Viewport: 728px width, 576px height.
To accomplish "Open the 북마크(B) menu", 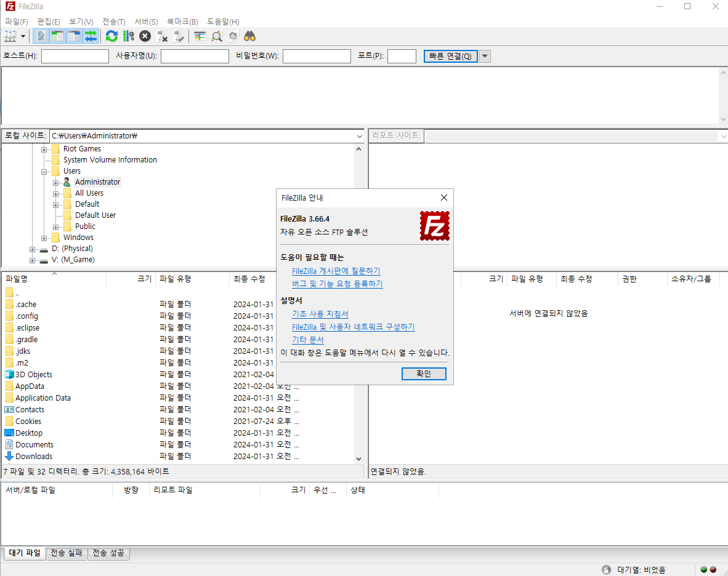I will coord(182,22).
